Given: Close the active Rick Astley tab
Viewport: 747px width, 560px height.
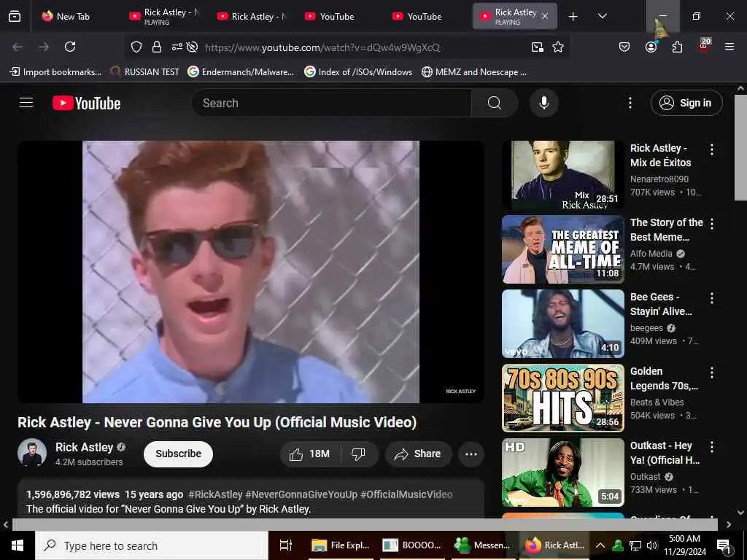Looking at the screenshot, I should (x=545, y=16).
